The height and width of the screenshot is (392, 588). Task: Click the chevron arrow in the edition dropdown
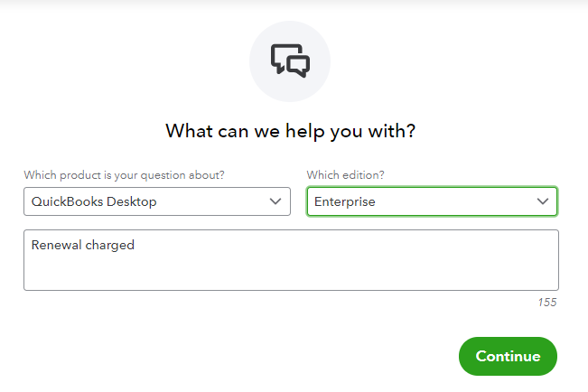(543, 201)
